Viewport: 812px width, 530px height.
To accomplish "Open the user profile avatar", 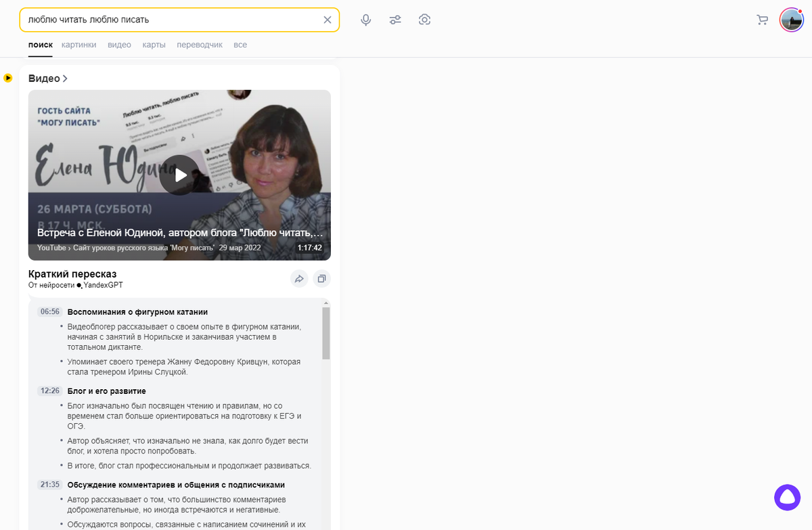I will [x=791, y=20].
